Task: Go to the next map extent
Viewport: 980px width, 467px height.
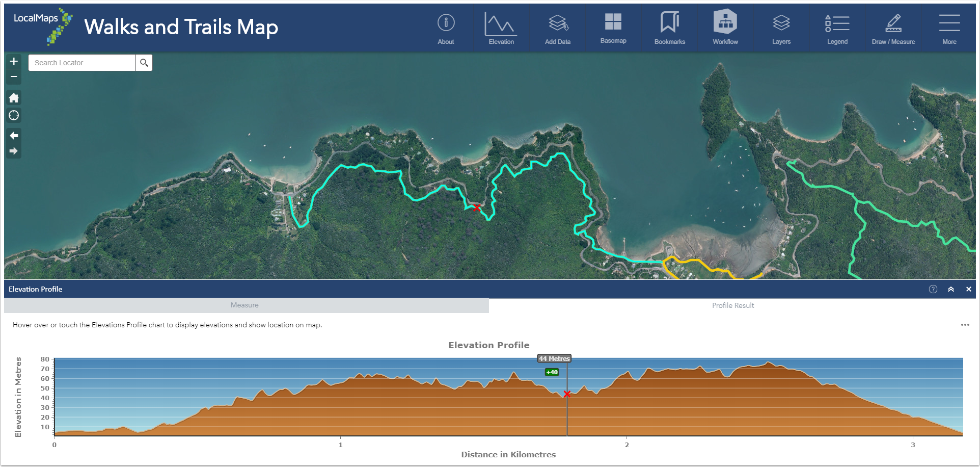Action: click(14, 151)
